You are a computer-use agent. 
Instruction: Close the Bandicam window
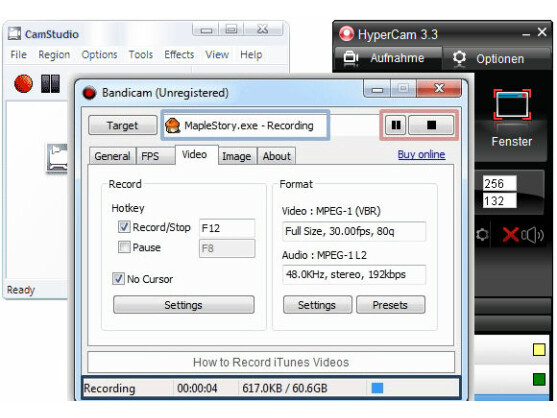(439, 88)
